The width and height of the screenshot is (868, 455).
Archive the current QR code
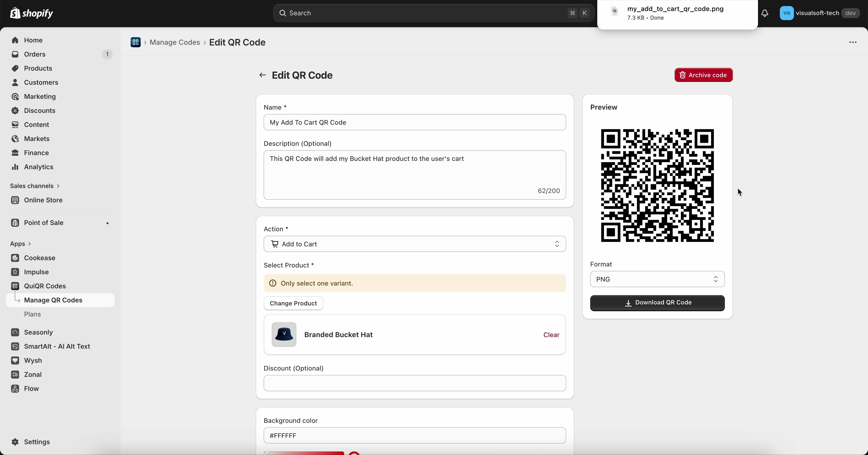[x=703, y=75]
